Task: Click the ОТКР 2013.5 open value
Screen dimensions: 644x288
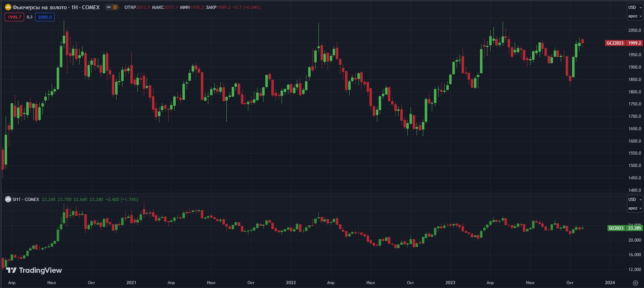Action: click(x=137, y=7)
